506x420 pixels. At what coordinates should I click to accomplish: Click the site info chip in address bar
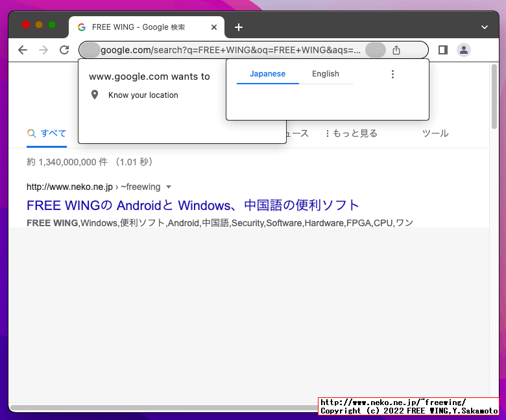[x=90, y=50]
